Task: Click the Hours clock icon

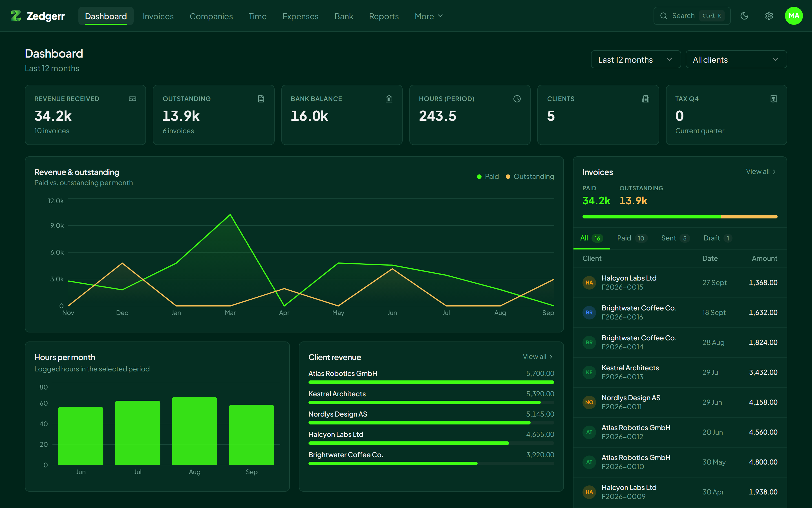Action: 517,99
